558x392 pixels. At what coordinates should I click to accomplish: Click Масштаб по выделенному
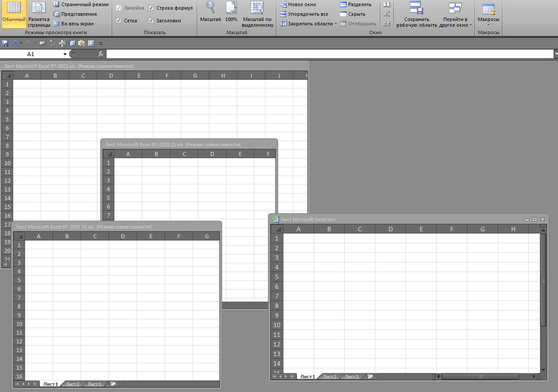click(x=257, y=14)
